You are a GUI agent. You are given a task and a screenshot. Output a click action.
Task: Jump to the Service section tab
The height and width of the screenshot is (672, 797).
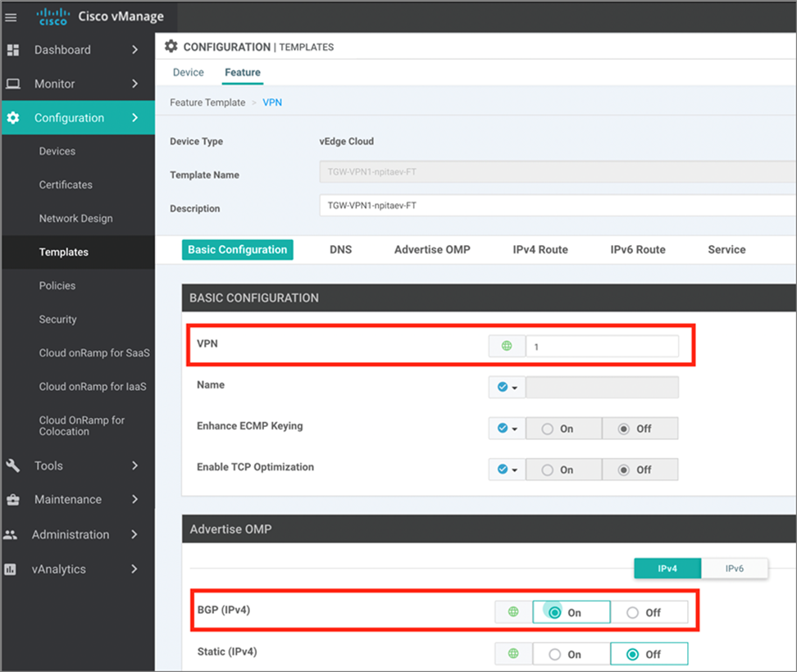tap(726, 249)
